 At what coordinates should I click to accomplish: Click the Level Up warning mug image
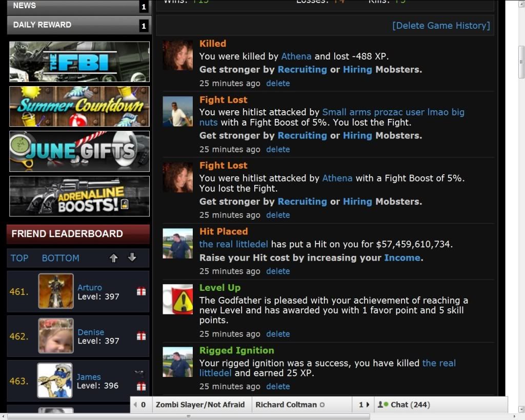177,299
